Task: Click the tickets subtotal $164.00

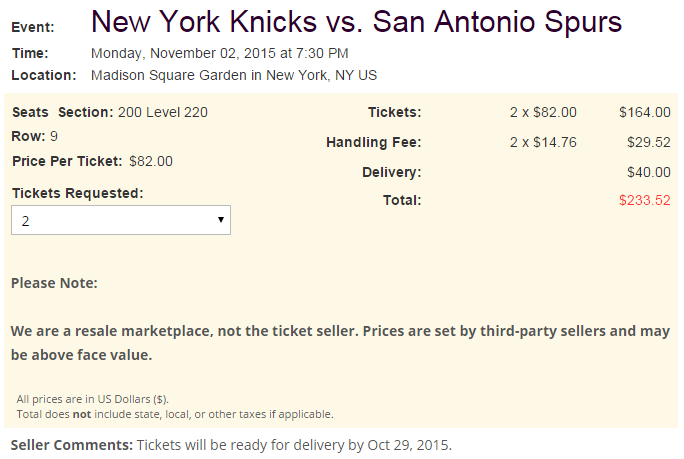Action: pyautogui.click(x=645, y=112)
